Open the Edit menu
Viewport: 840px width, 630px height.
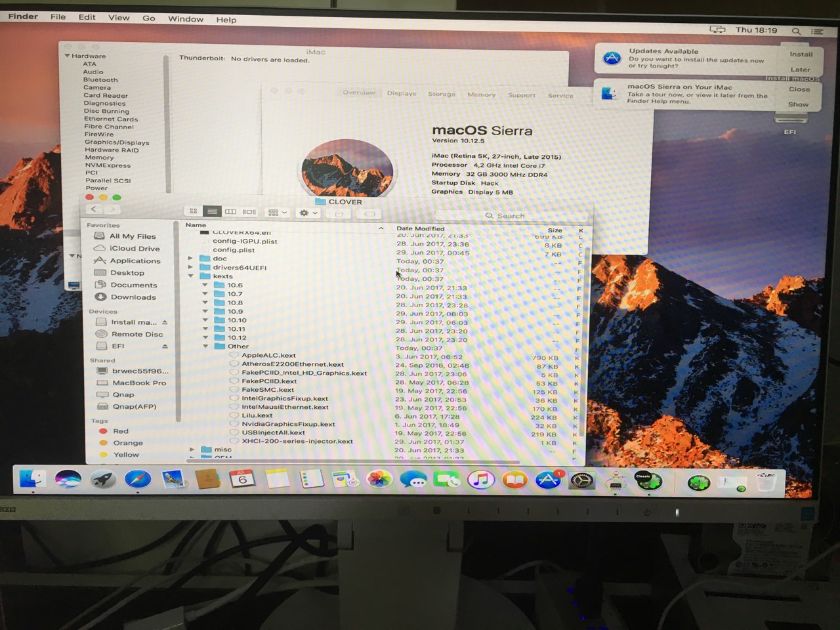pyautogui.click(x=87, y=17)
